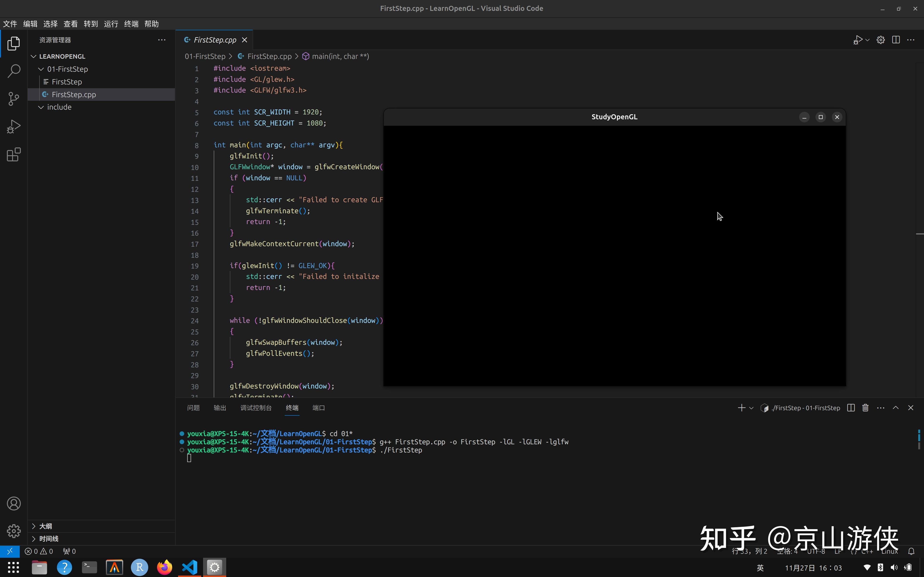Open system volume slider in the tray
924x577 pixels.
(x=894, y=567)
